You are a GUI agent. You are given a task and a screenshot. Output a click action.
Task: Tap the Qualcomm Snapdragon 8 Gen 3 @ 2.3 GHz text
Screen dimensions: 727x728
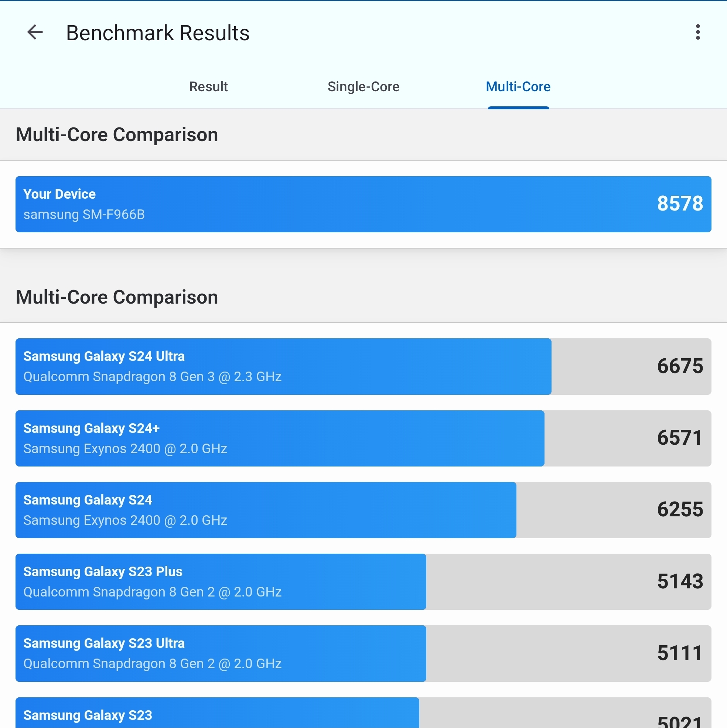pyautogui.click(x=152, y=377)
